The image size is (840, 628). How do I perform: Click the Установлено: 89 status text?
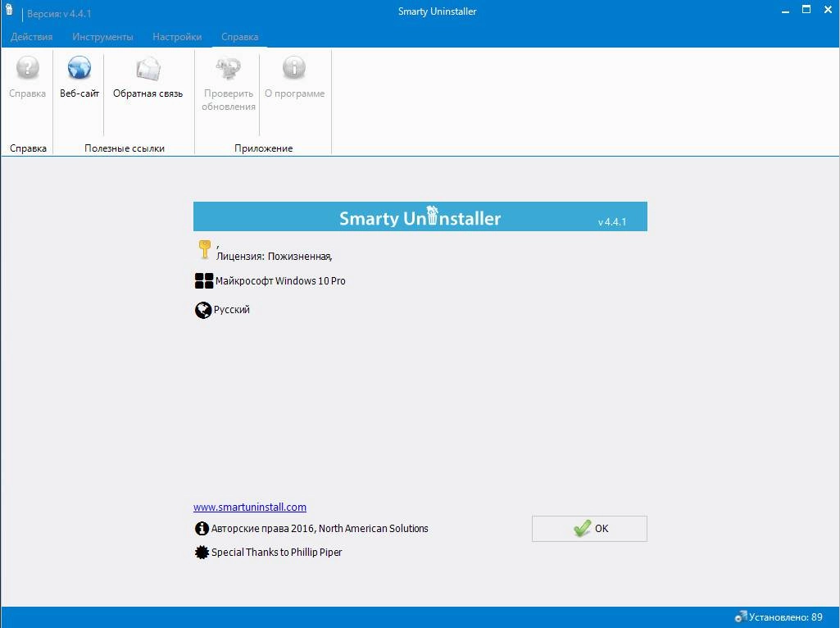point(785,617)
